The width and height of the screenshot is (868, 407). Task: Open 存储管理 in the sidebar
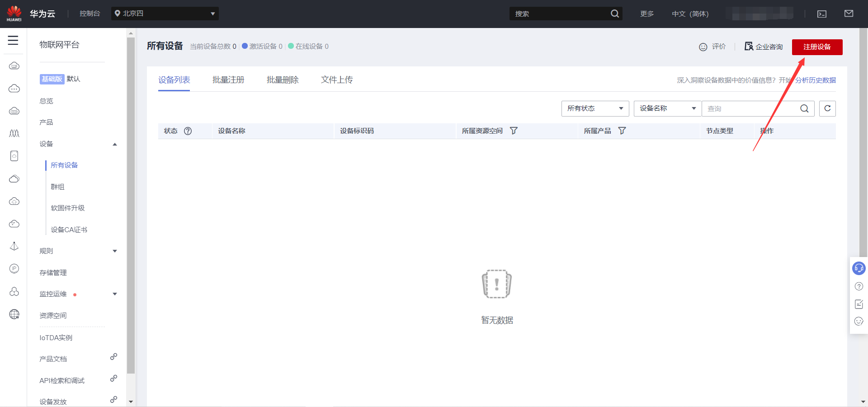[53, 273]
